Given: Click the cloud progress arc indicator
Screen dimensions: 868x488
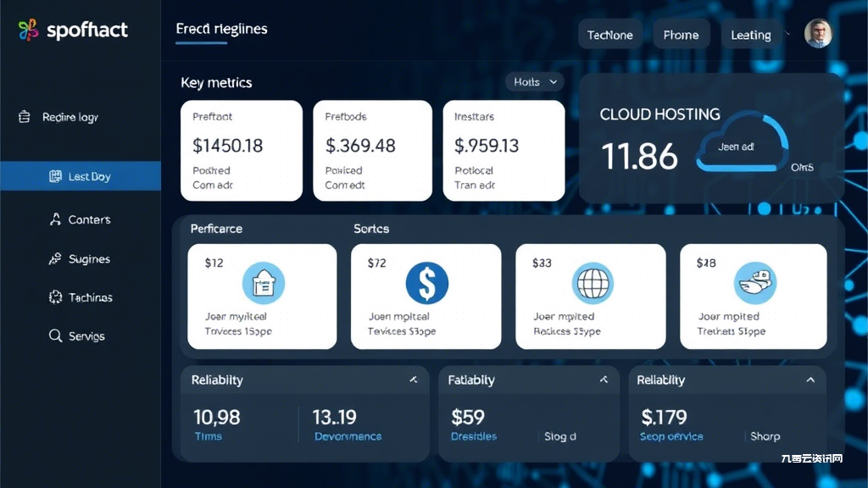Looking at the screenshot, I should pos(777,133).
